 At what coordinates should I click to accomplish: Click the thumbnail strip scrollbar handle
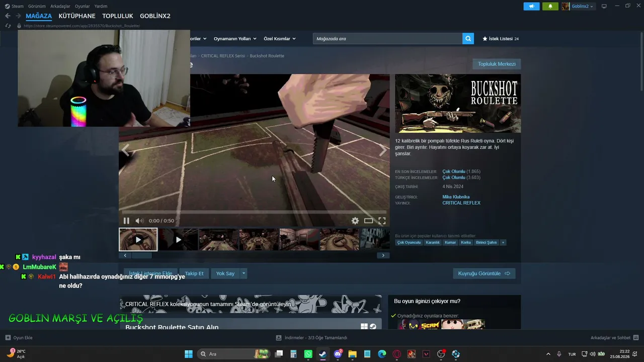[141, 255]
